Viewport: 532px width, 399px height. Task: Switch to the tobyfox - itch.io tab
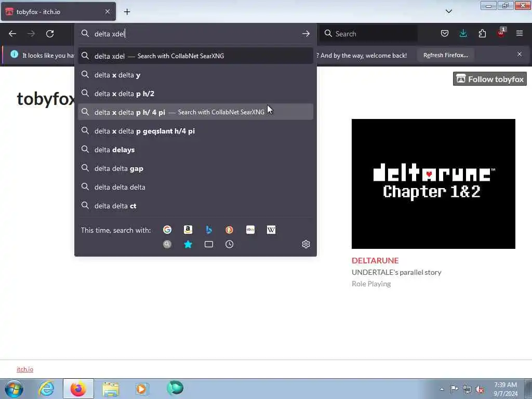[x=58, y=11]
